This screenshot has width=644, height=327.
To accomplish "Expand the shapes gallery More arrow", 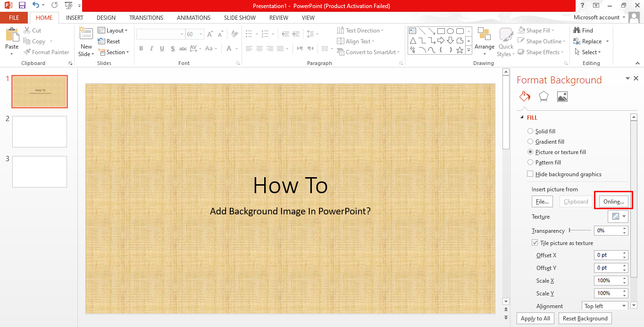I will [x=468, y=49].
